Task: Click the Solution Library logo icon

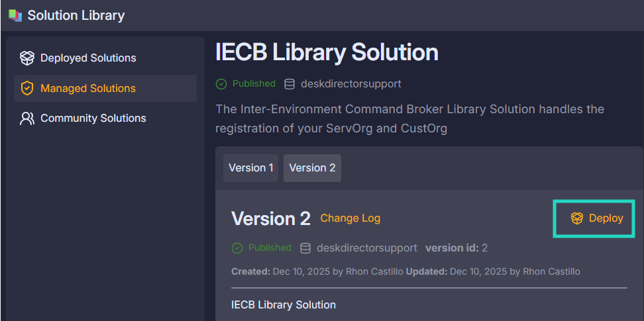Action: (15, 15)
